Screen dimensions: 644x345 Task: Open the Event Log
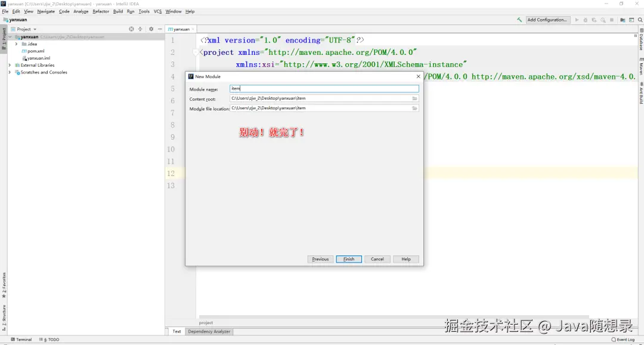623,340
